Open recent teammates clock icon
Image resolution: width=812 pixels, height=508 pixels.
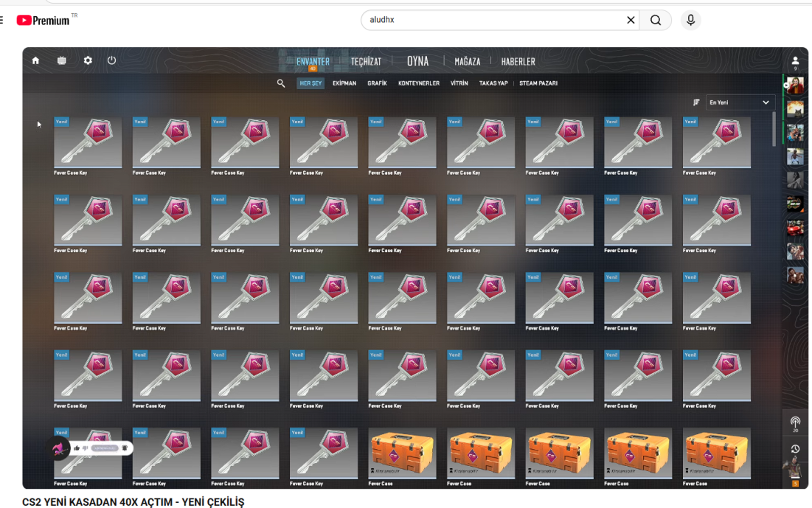tap(796, 449)
